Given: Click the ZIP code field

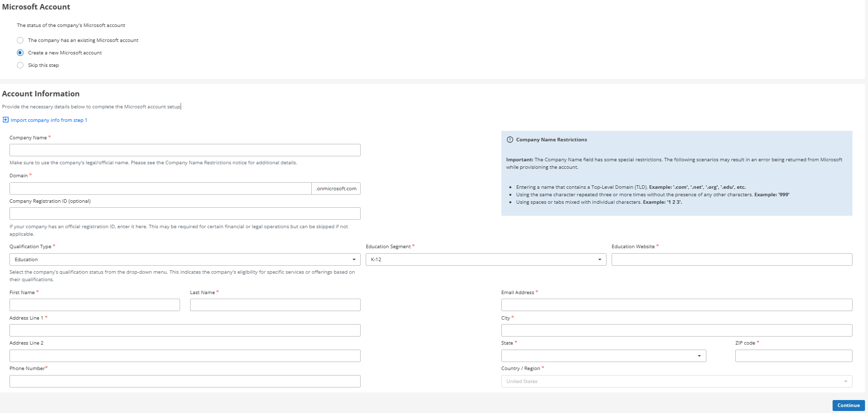Looking at the screenshot, I should point(794,356).
